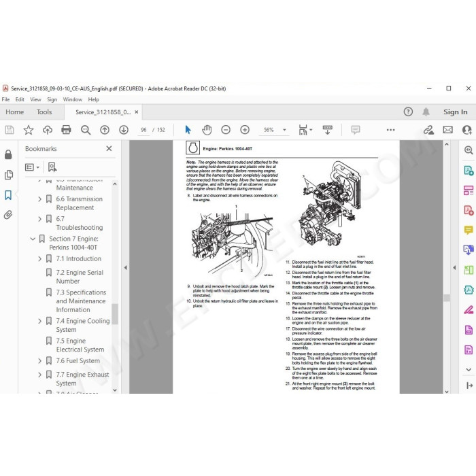Open Create PDF tool
The width and height of the screenshot is (476, 476).
[x=469, y=210]
